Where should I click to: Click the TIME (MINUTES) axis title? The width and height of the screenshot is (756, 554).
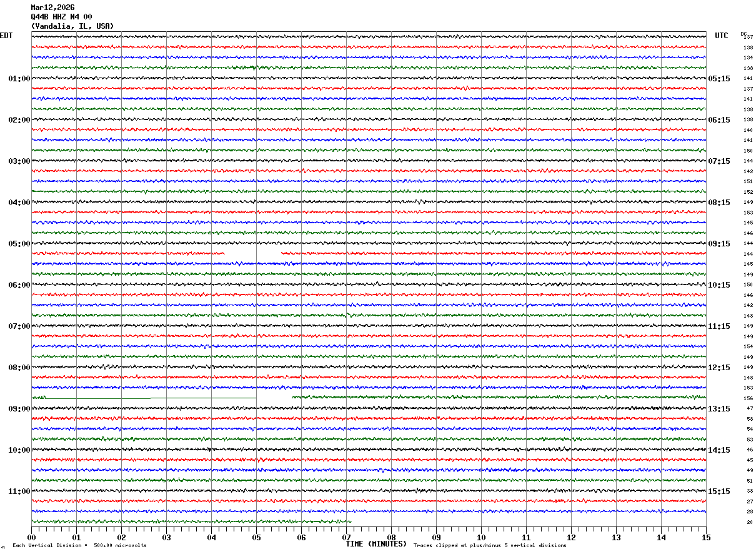(x=376, y=544)
